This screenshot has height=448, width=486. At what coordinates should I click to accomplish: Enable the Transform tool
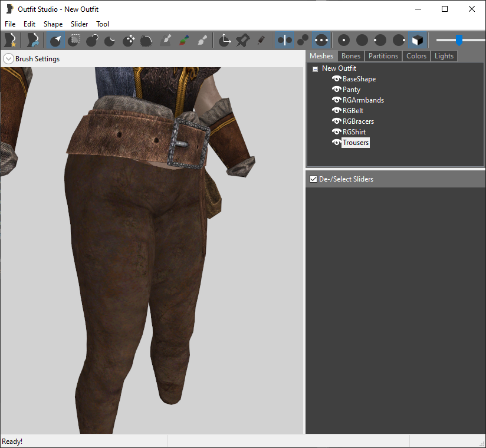pos(224,40)
